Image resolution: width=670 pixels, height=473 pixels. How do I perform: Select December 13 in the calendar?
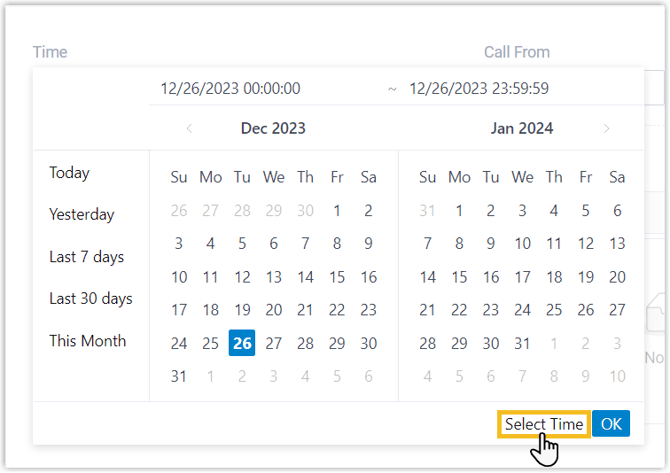coord(274,277)
